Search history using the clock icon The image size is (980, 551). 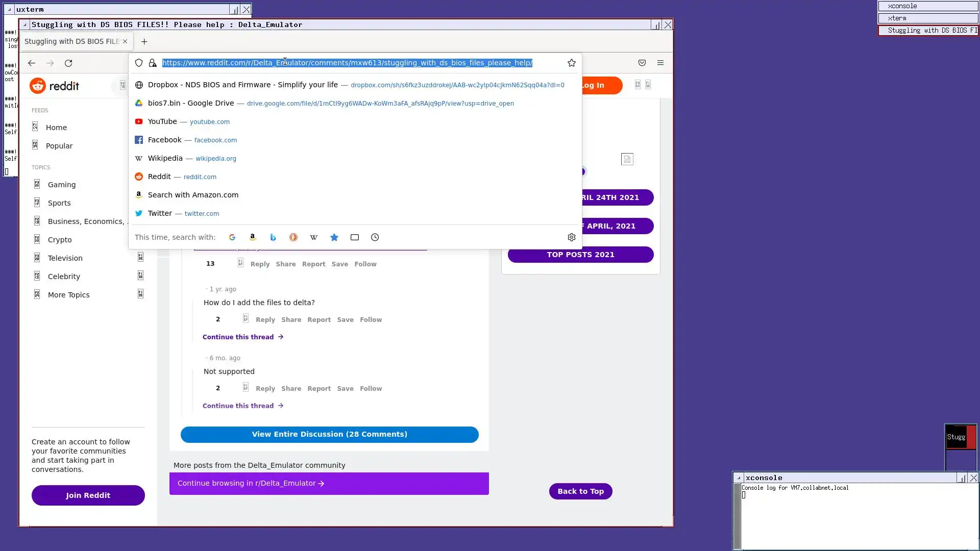pyautogui.click(x=375, y=237)
